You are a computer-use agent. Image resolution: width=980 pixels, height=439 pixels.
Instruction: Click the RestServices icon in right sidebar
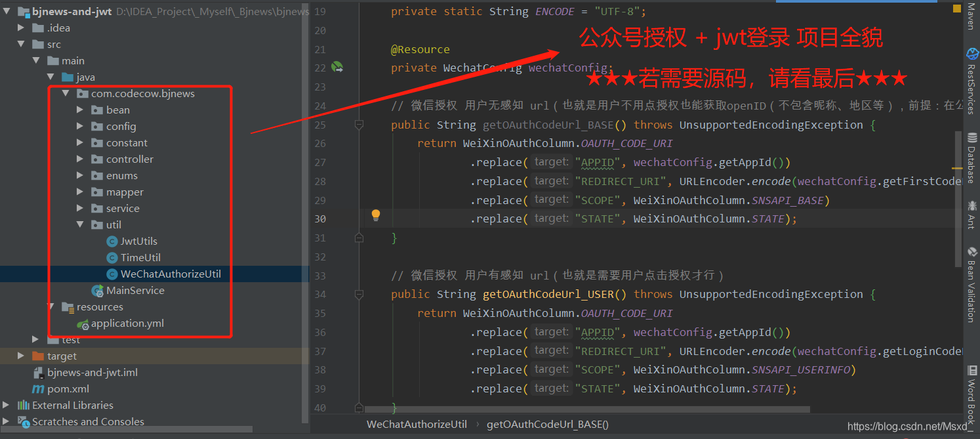[971, 54]
